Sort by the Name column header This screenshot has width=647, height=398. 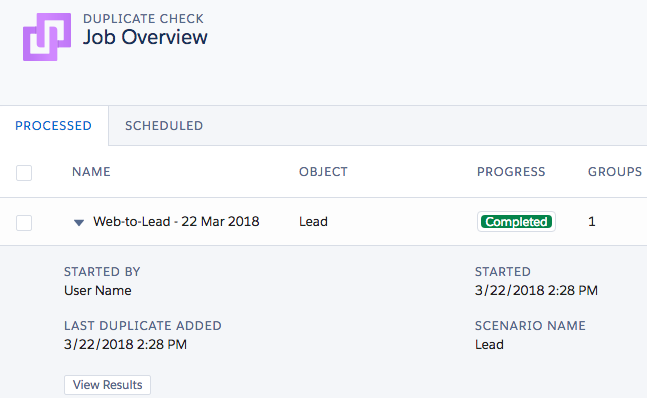click(91, 172)
